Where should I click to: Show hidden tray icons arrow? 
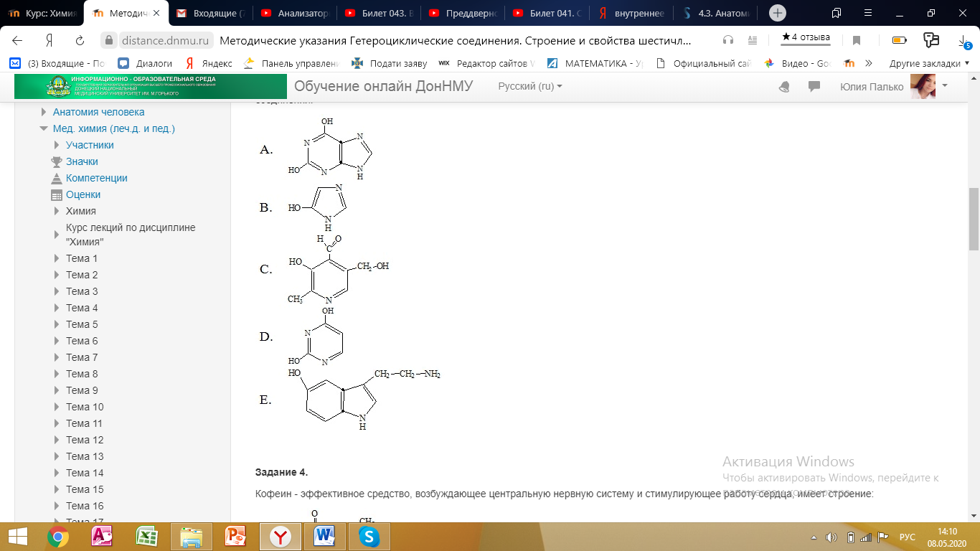tap(814, 537)
